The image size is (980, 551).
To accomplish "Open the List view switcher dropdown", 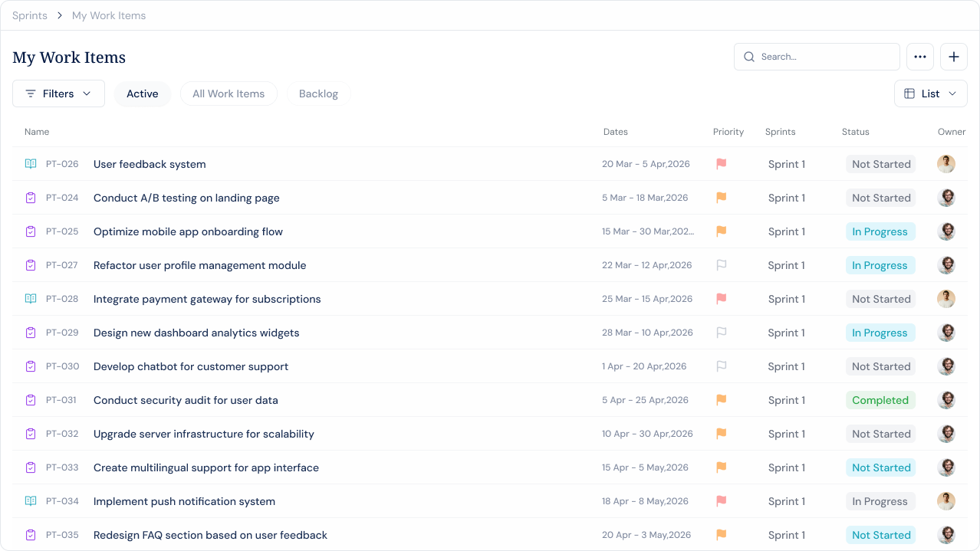I will coord(931,93).
